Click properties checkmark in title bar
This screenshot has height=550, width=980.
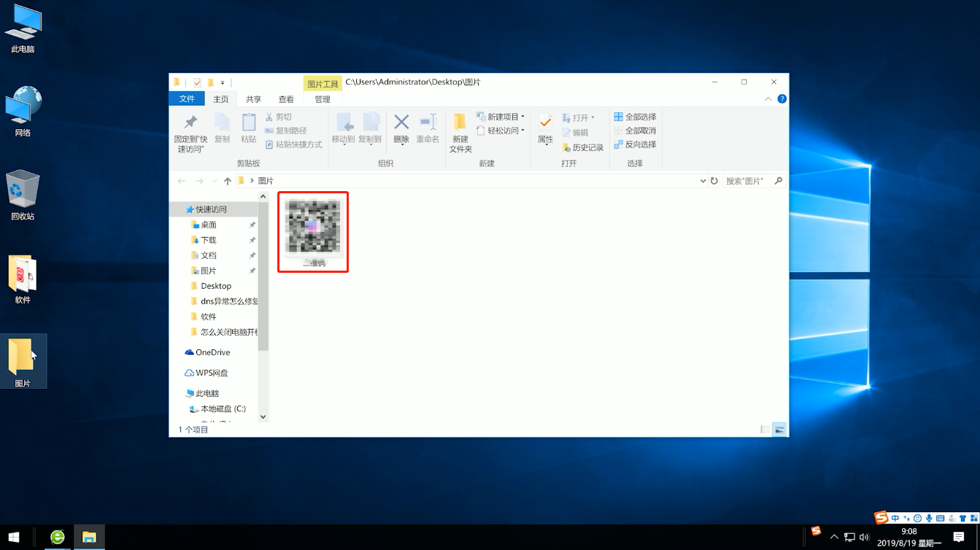[x=197, y=82]
